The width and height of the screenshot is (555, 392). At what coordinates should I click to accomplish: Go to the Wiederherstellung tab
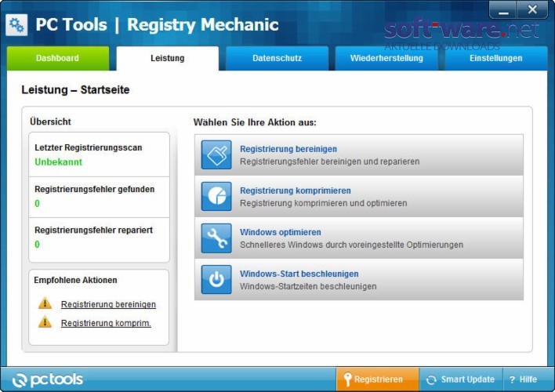tap(386, 58)
